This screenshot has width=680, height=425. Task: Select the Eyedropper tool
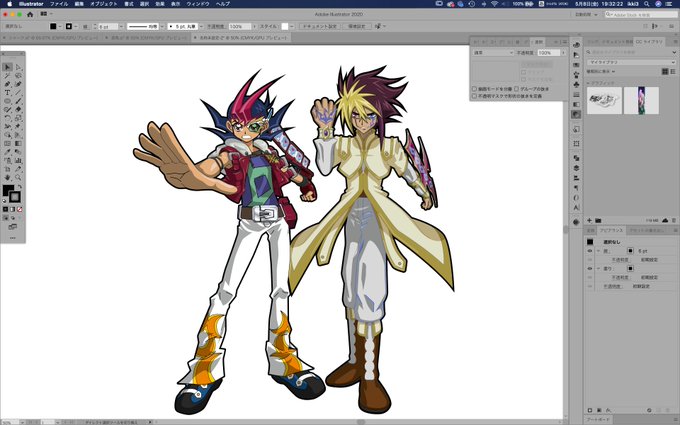coord(7,152)
